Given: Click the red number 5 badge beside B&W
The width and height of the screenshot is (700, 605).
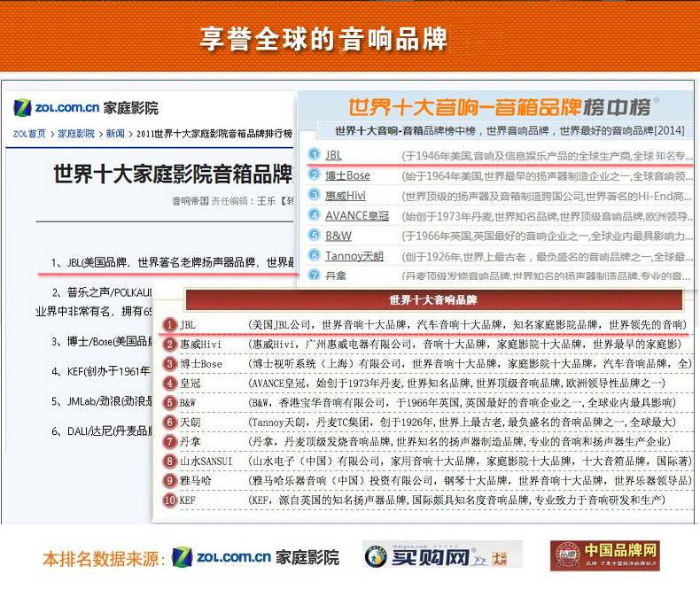Looking at the screenshot, I should point(169,402).
